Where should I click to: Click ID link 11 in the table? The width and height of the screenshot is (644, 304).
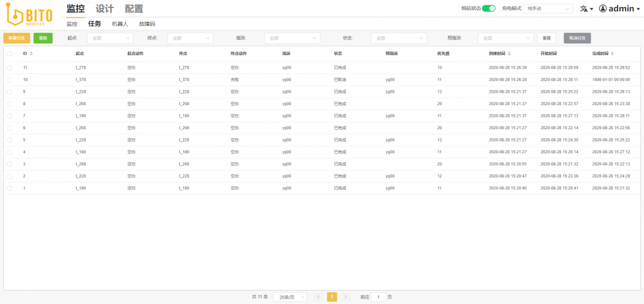click(x=25, y=68)
